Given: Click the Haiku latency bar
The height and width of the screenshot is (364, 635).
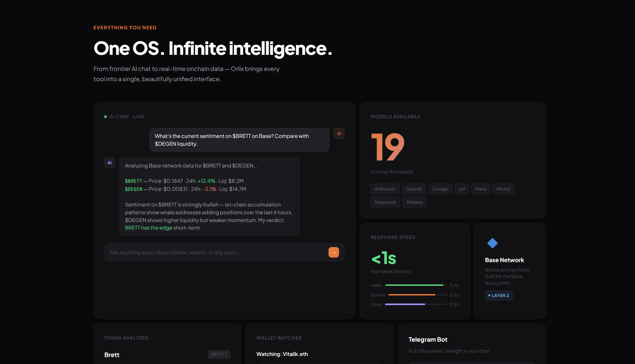Looking at the screenshot, I should 416,285.
